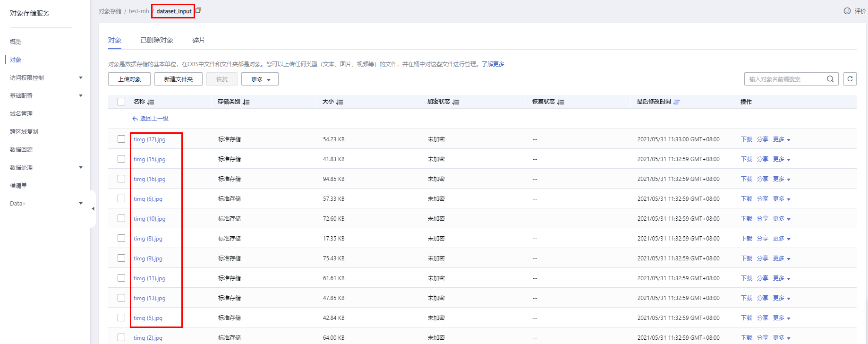
Task: Click the 上传对象 button
Action: [129, 79]
